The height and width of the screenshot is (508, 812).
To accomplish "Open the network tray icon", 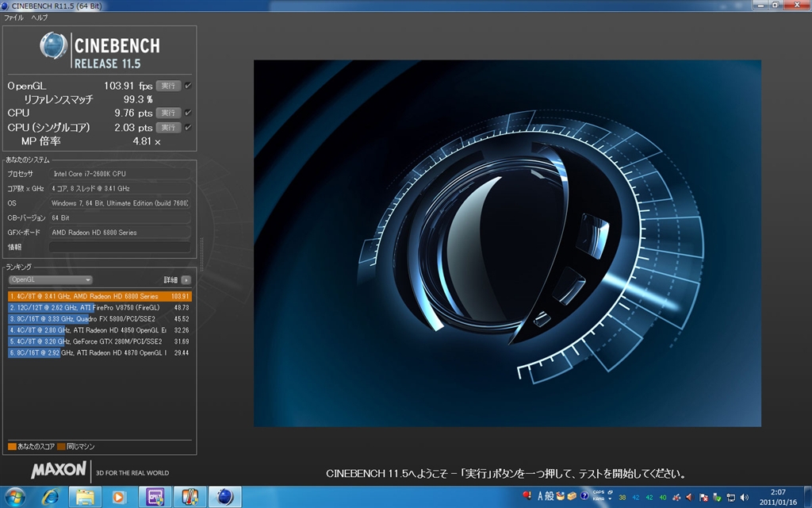I will coord(730,498).
